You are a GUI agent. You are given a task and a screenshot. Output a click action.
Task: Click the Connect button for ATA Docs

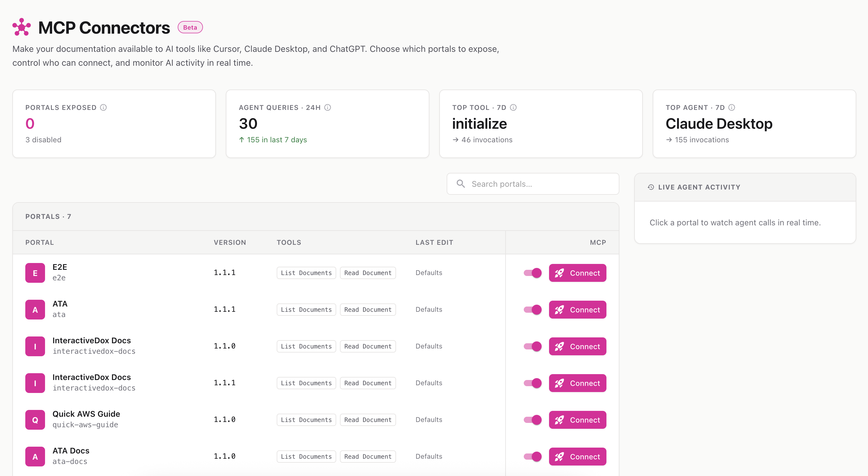point(577,457)
